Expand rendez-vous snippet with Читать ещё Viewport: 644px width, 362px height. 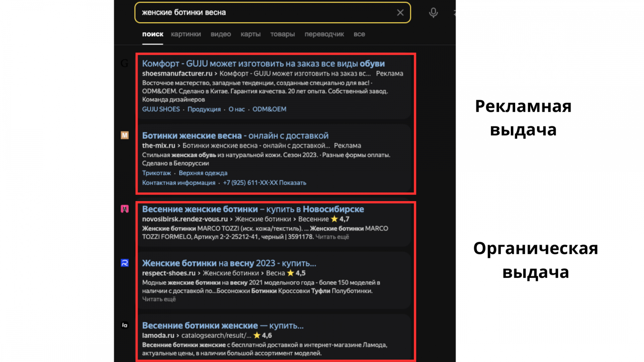tap(332, 237)
